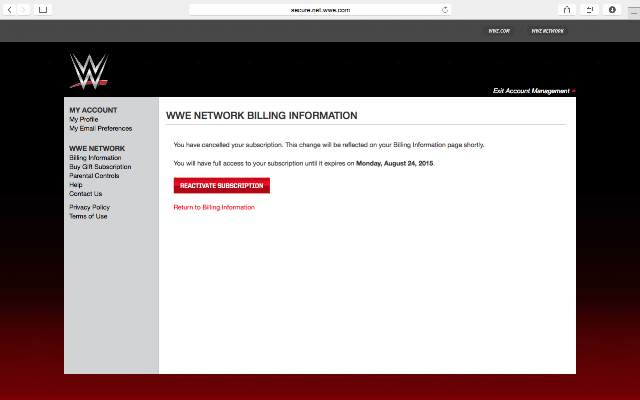Click the WWE Network Billing Information heading
The width and height of the screenshot is (640, 400).
[262, 116]
